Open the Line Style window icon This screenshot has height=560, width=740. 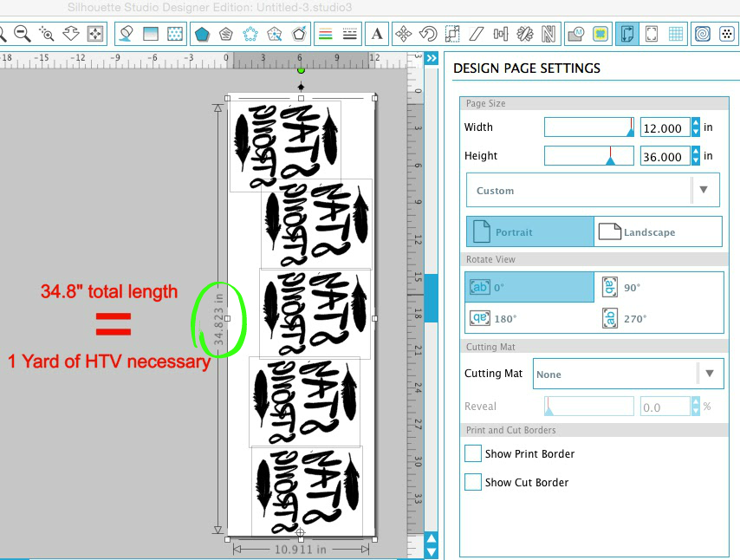350,34
